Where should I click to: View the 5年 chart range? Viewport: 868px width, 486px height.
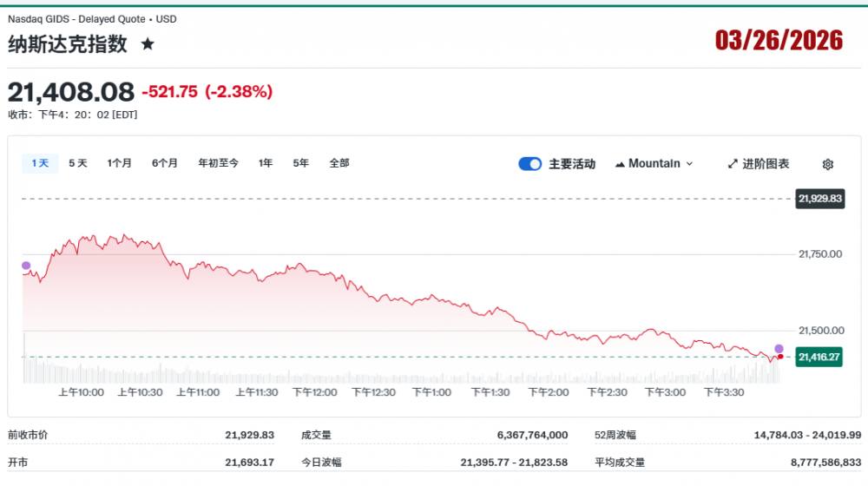(x=300, y=163)
